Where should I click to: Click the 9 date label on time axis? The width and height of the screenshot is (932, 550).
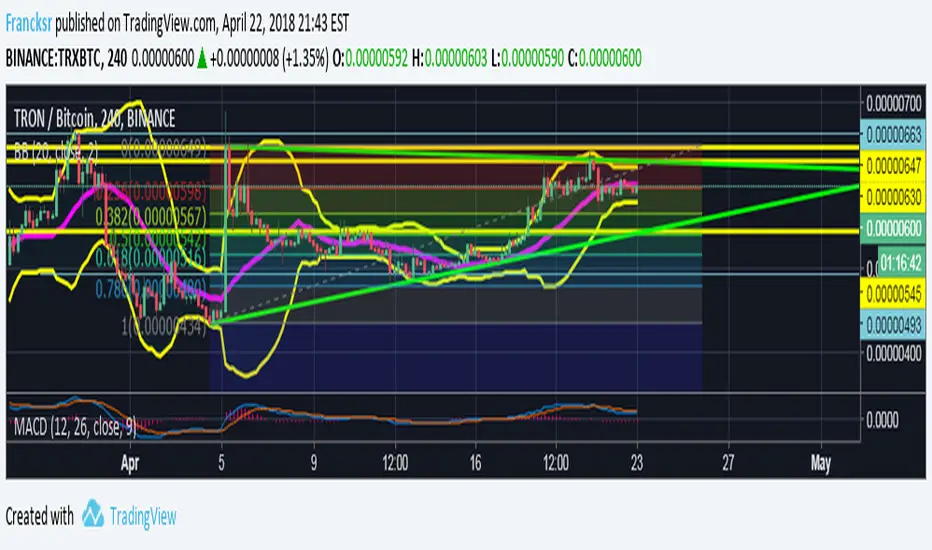[313, 463]
